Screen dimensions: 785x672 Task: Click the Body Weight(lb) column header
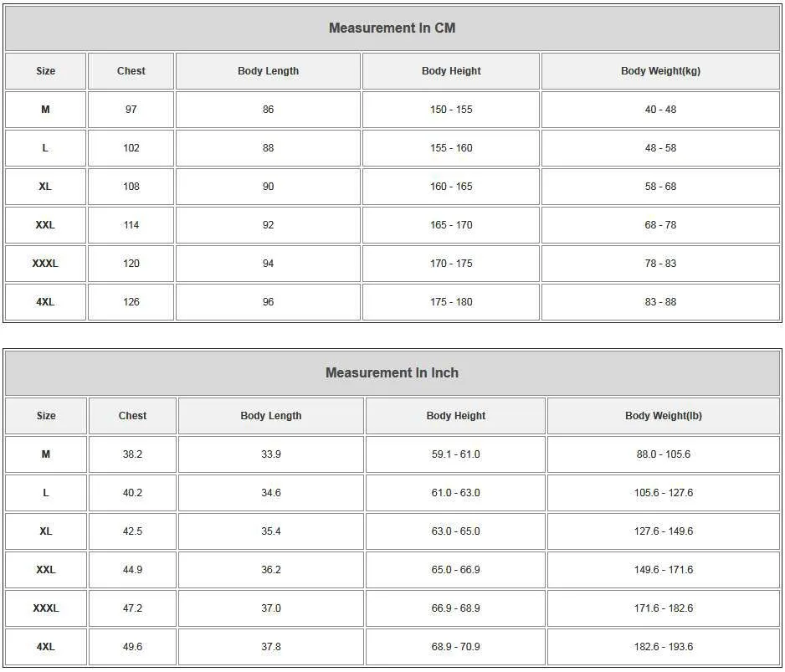coord(663,416)
